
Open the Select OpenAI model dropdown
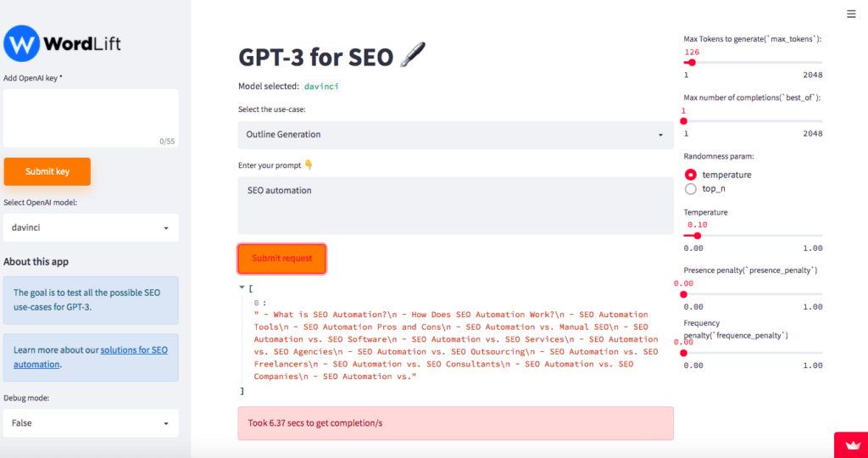(91, 227)
